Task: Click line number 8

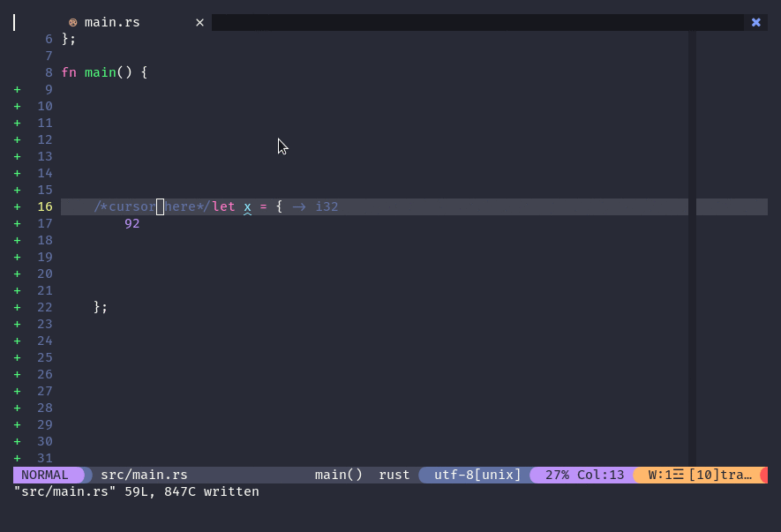Action: [49, 72]
